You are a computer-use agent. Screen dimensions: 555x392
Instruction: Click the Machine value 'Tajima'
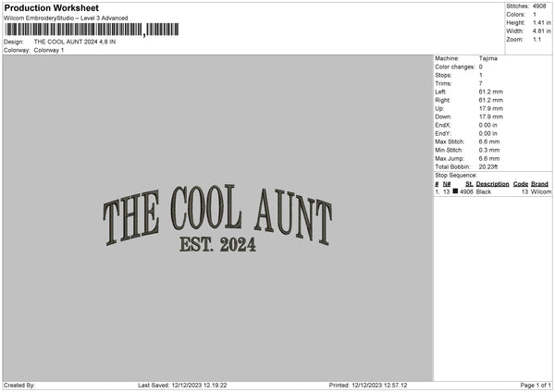(488, 58)
